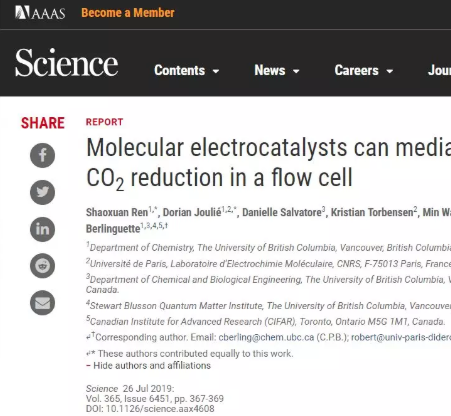This screenshot has height=416, width=451.
Task: Collapse Hide authors and affiliations
Action: pyautogui.click(x=148, y=366)
